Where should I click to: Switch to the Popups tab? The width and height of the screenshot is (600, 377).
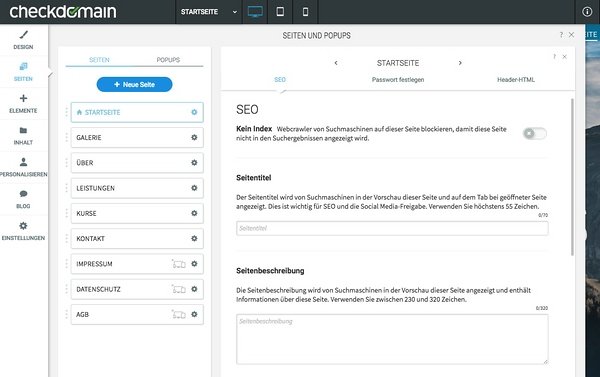(x=168, y=60)
